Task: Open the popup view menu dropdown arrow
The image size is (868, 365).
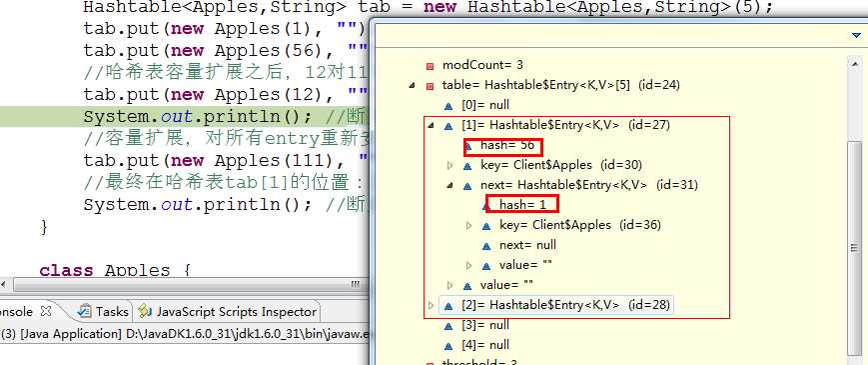Action: pyautogui.click(x=856, y=35)
